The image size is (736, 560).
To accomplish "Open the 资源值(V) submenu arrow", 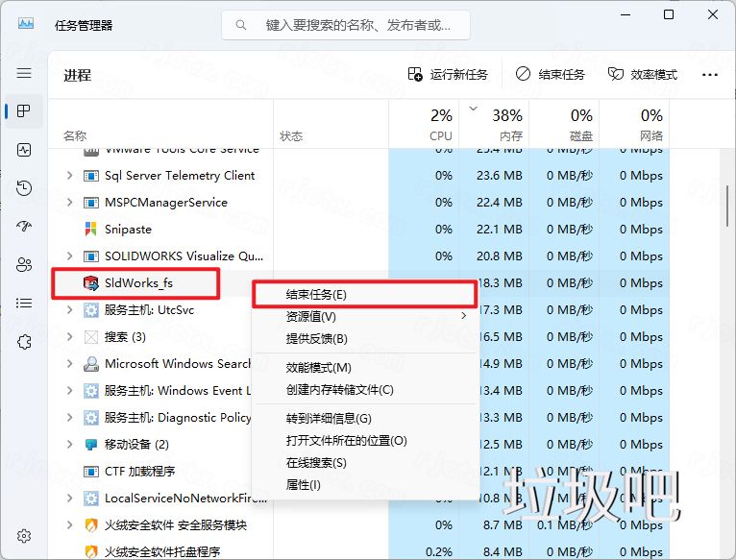I will 464,316.
